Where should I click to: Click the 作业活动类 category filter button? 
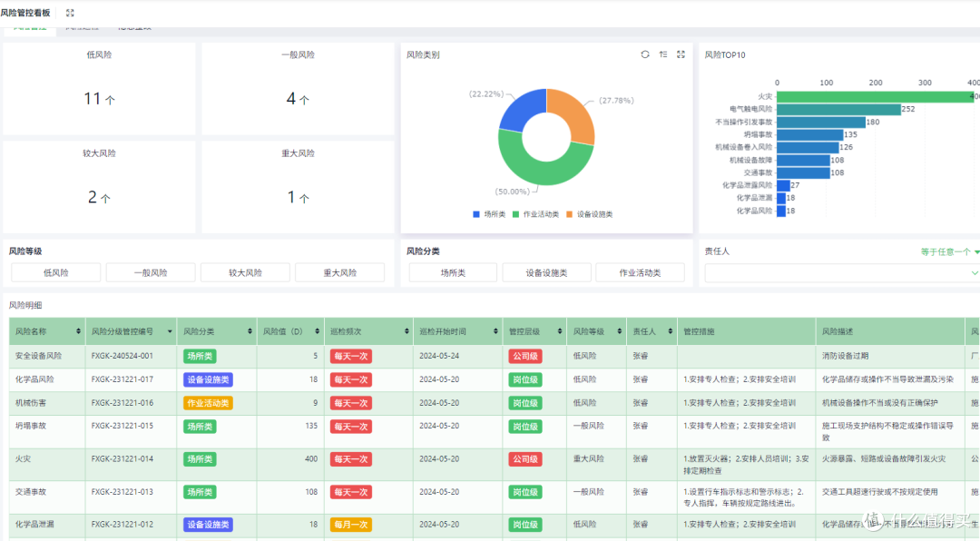point(640,272)
